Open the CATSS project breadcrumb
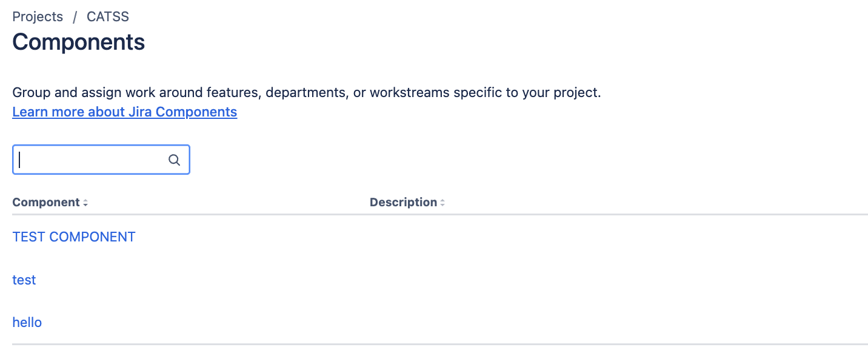This screenshot has width=868, height=364. click(108, 17)
